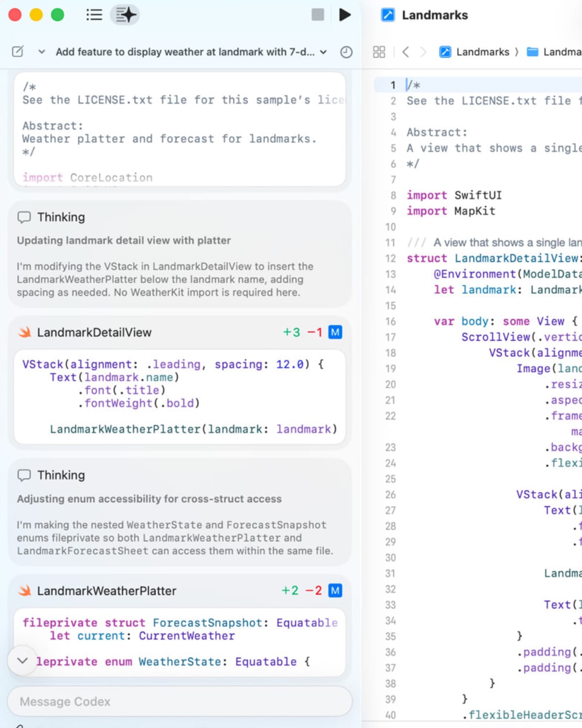The image size is (582, 728).
Task: Open conversation history clock icon
Action: click(346, 52)
